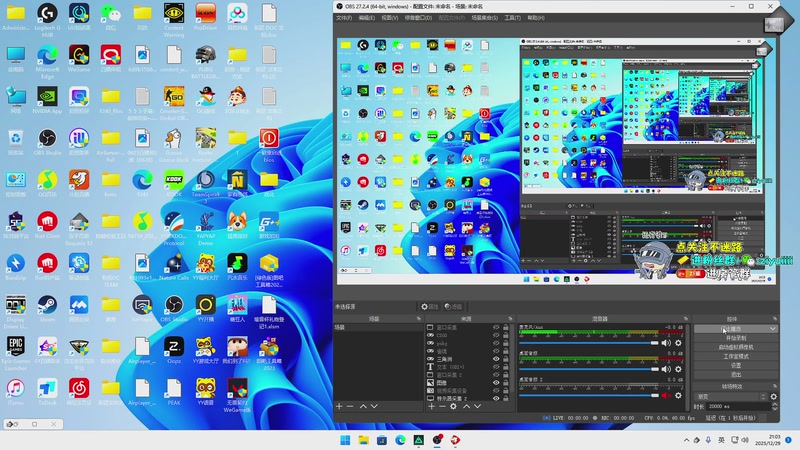The image size is (800, 450).
Task: Unmute the red 桌面音频 2 speaker icon
Action: click(666, 395)
